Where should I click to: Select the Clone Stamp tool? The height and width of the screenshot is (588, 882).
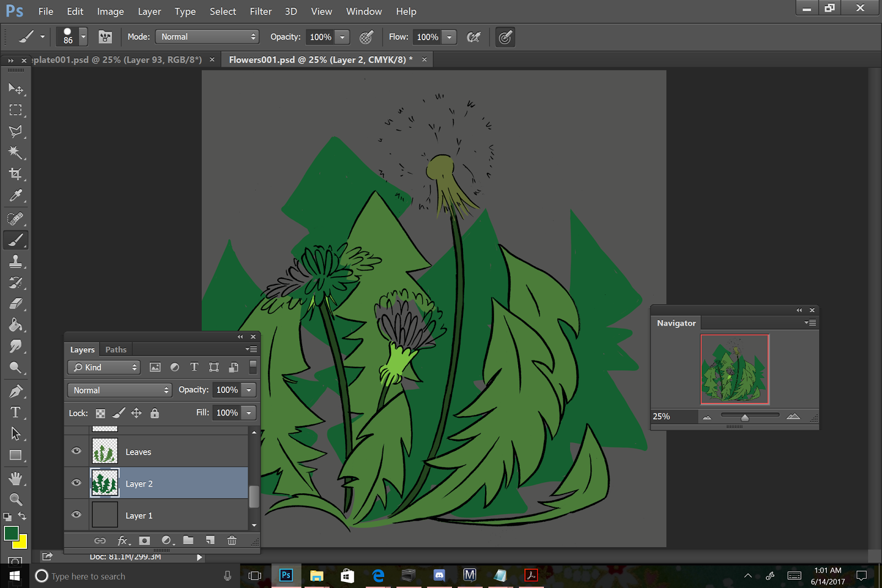click(x=15, y=261)
